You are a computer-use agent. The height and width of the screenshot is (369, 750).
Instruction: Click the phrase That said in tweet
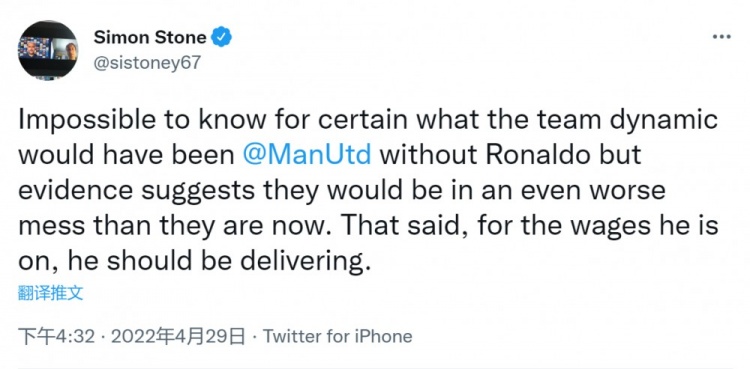[400, 226]
